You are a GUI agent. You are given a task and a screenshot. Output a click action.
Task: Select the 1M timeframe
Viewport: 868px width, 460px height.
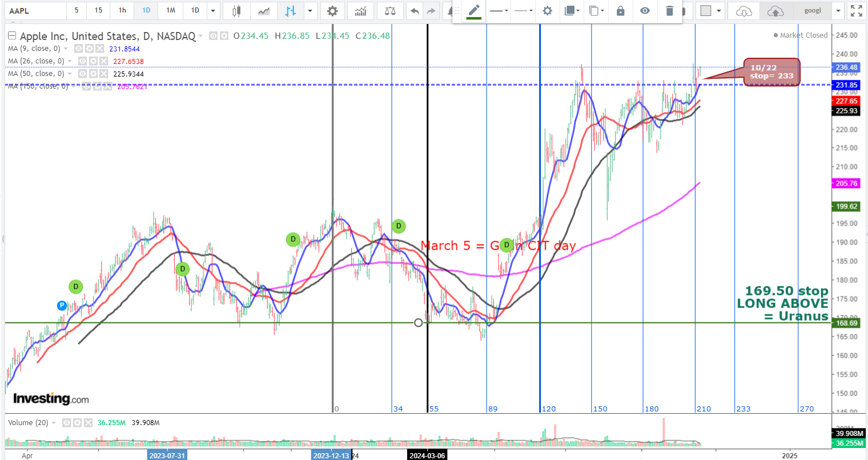tap(171, 10)
